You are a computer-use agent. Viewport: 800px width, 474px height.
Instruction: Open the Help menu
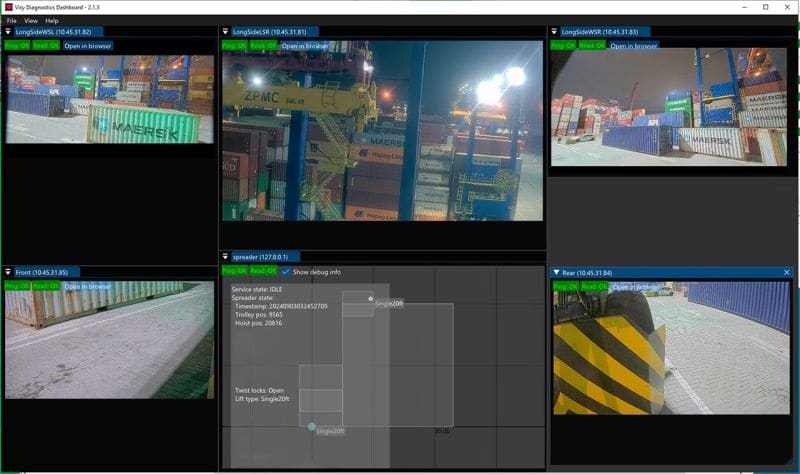tap(52, 21)
